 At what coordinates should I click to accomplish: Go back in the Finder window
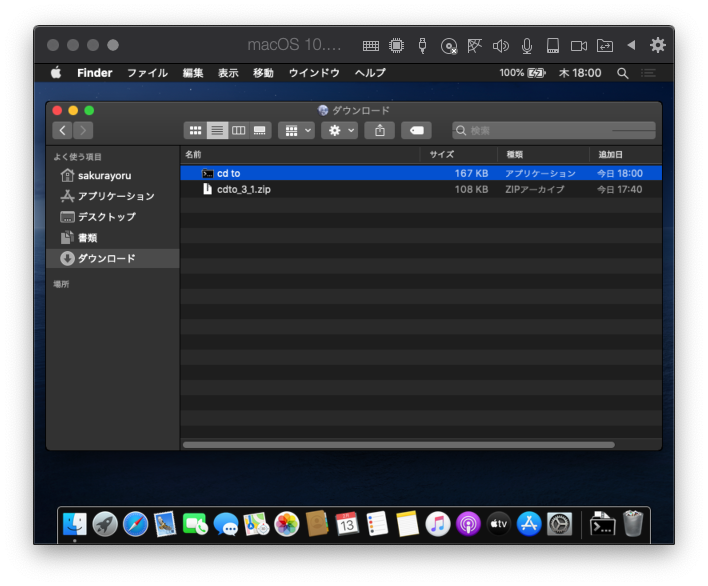(62, 130)
